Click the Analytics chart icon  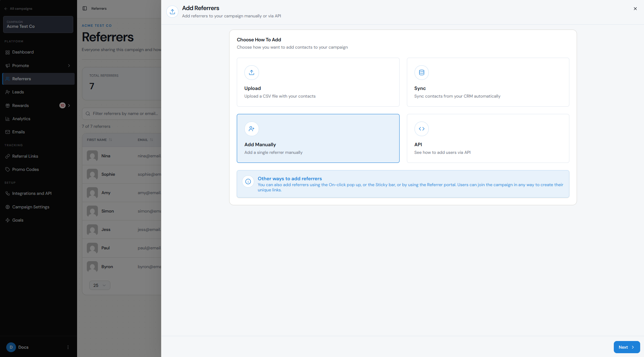coord(8,119)
